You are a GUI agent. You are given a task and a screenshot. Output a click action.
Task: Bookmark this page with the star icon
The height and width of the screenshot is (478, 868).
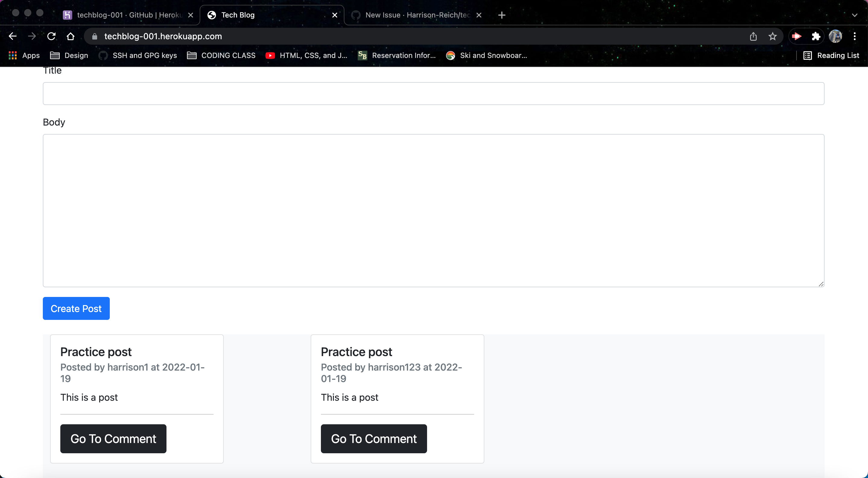[772, 36]
